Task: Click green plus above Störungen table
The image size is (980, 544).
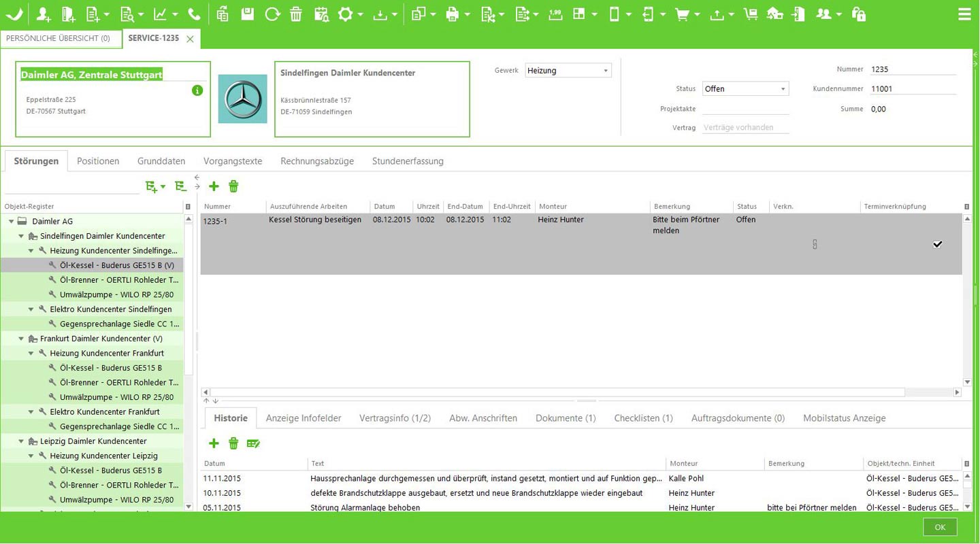Action: coord(214,186)
